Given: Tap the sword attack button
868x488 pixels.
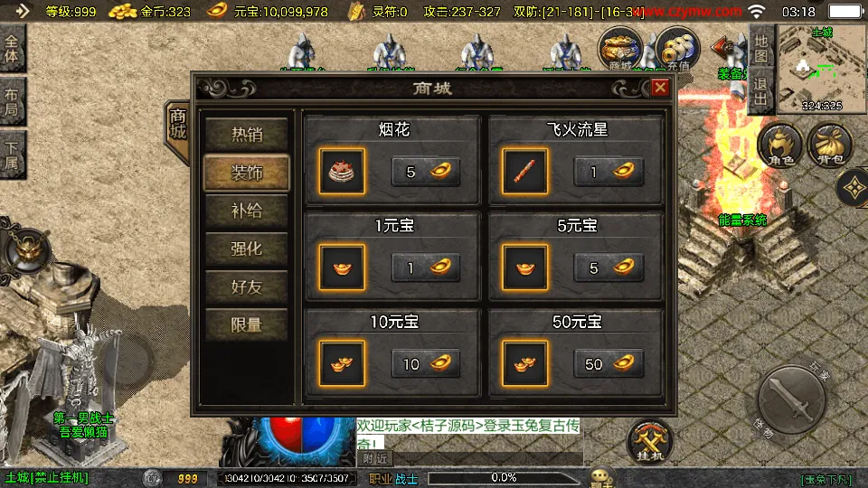Looking at the screenshot, I should [792, 399].
